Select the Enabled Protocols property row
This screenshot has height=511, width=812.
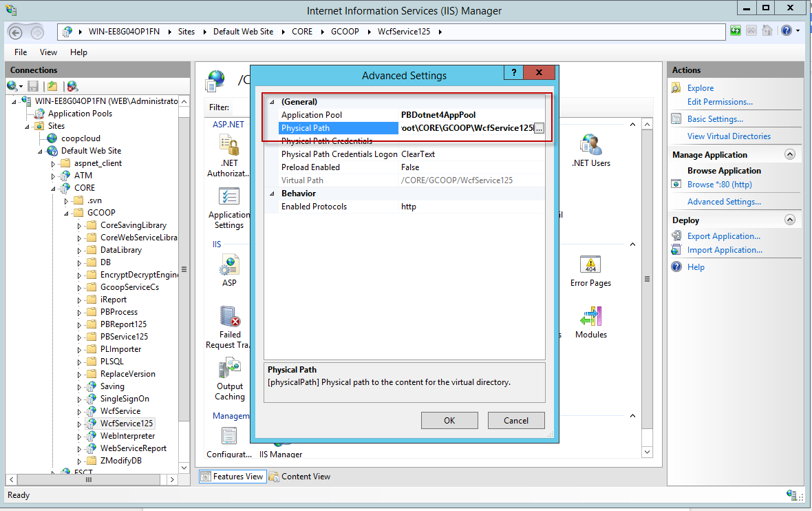click(405, 207)
